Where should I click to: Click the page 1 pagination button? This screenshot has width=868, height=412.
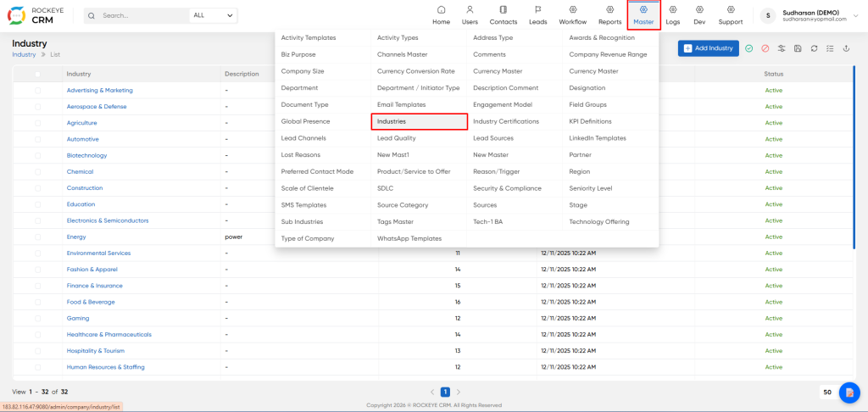[x=445, y=392]
